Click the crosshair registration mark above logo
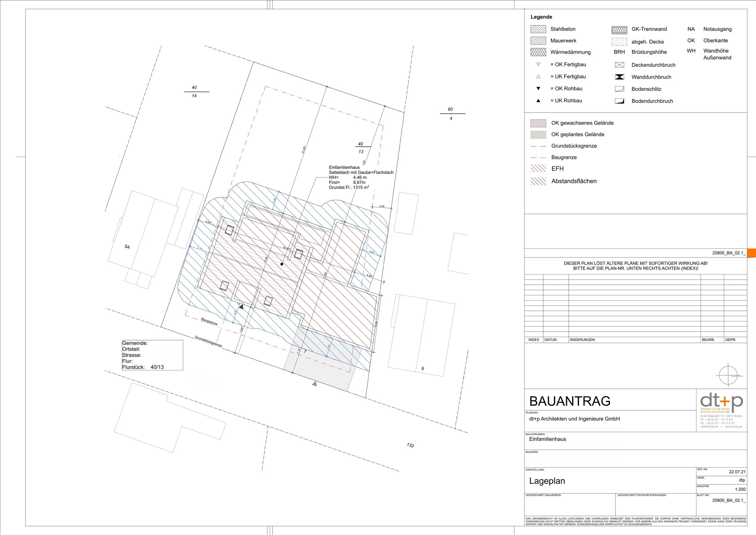Image resolution: width=756 pixels, height=535 pixels. point(728,375)
